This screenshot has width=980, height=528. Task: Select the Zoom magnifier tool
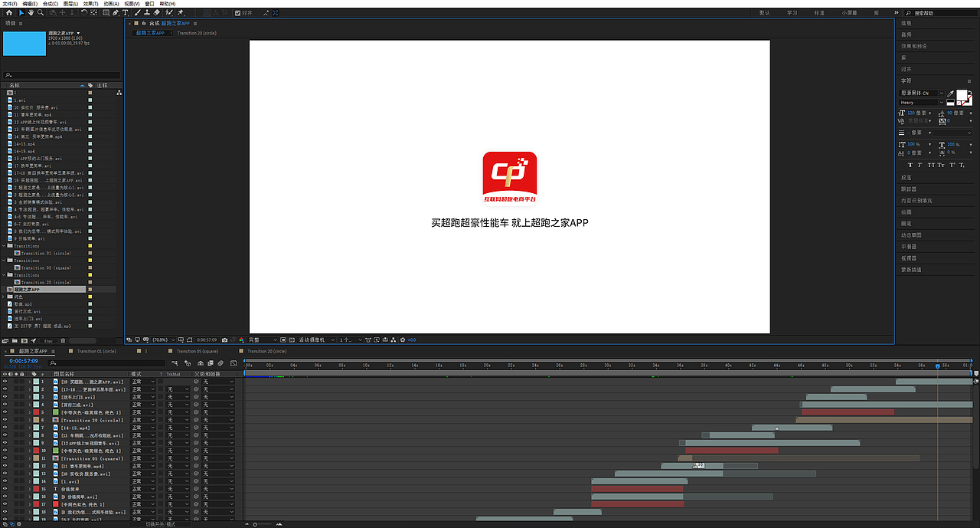[41, 13]
